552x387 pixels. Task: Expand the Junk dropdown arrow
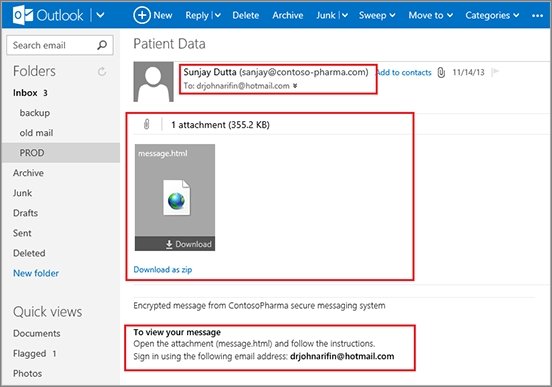[345, 15]
